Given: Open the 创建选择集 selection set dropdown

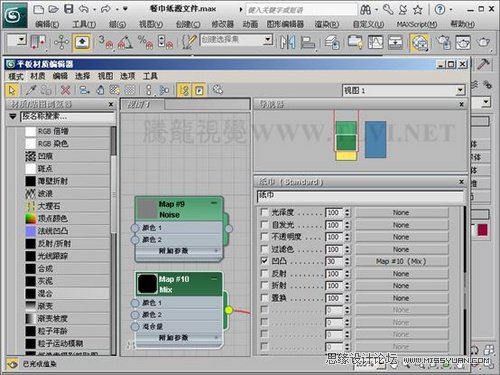Looking at the screenshot, I should pos(268,40).
